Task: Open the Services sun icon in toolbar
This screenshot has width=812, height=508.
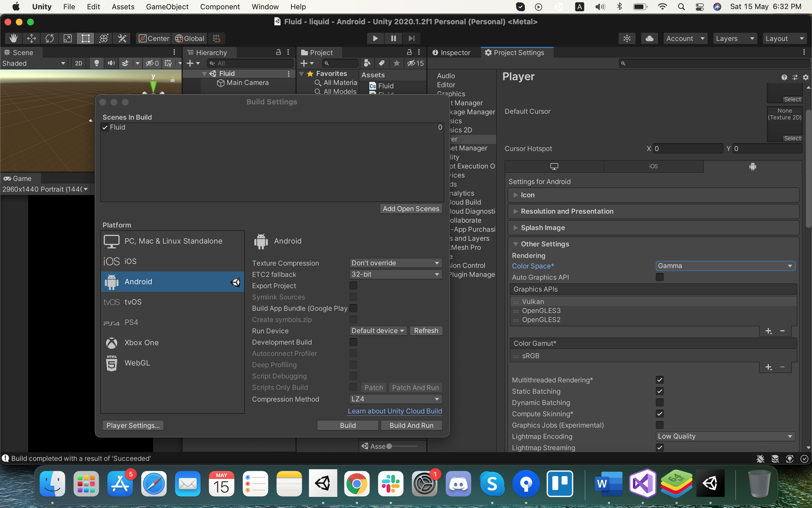Action: pos(627,38)
